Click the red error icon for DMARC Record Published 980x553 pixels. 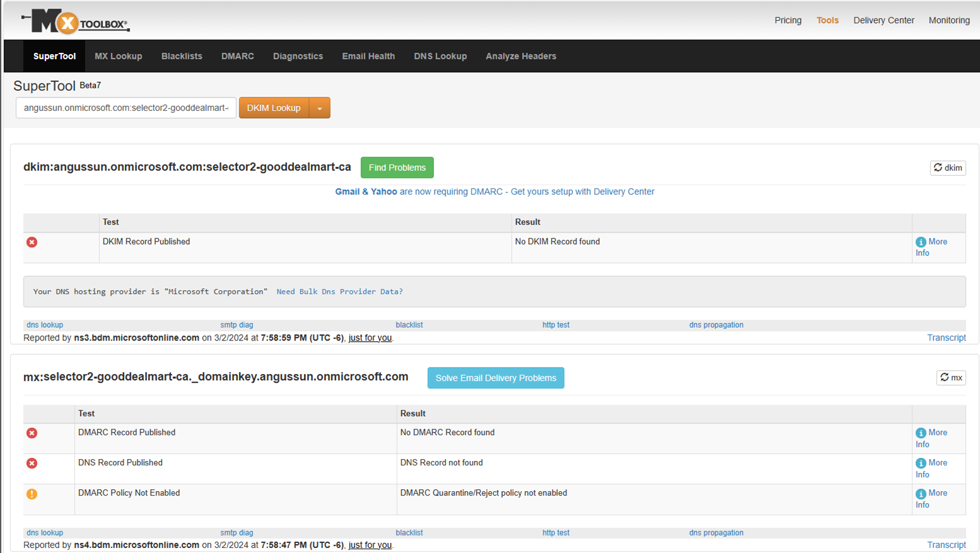(x=32, y=433)
